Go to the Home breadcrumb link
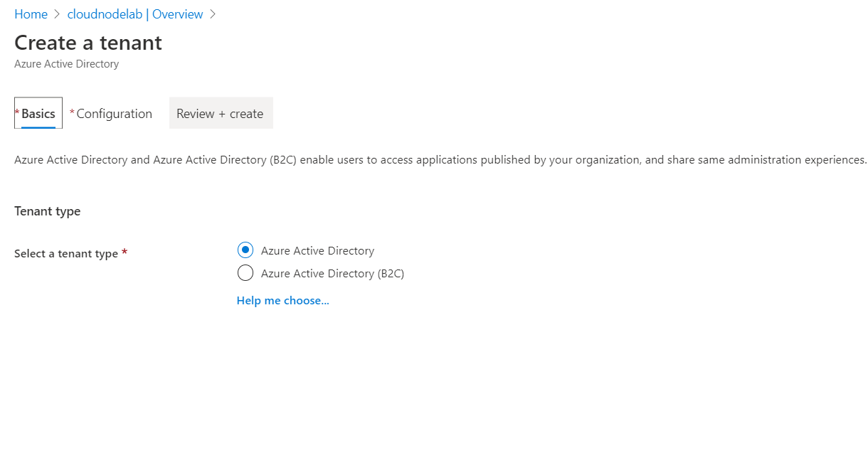The width and height of the screenshot is (868, 470). [31, 14]
